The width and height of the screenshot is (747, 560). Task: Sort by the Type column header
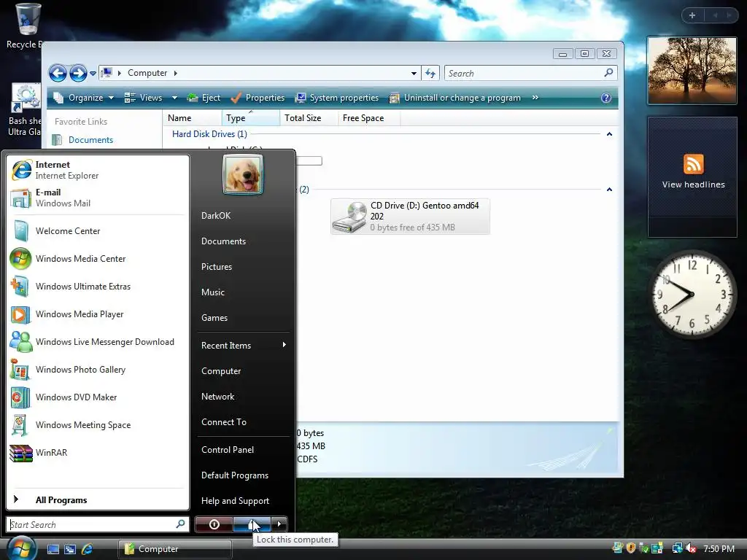251,117
